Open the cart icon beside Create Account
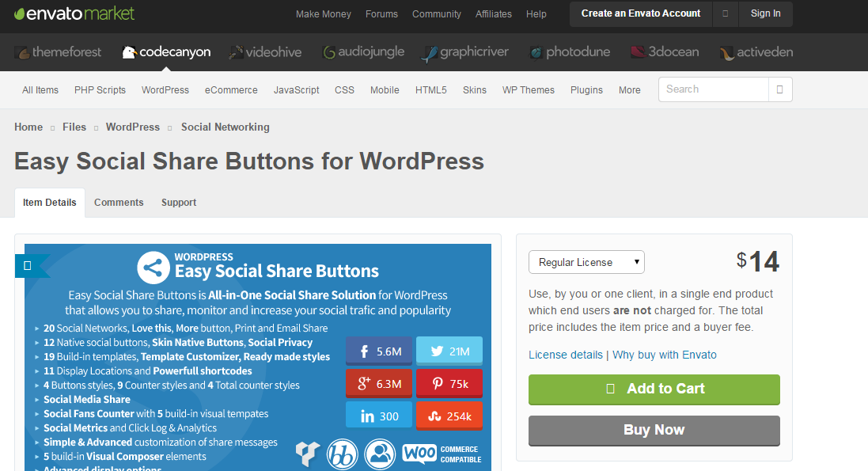The width and height of the screenshot is (868, 471). (x=725, y=13)
